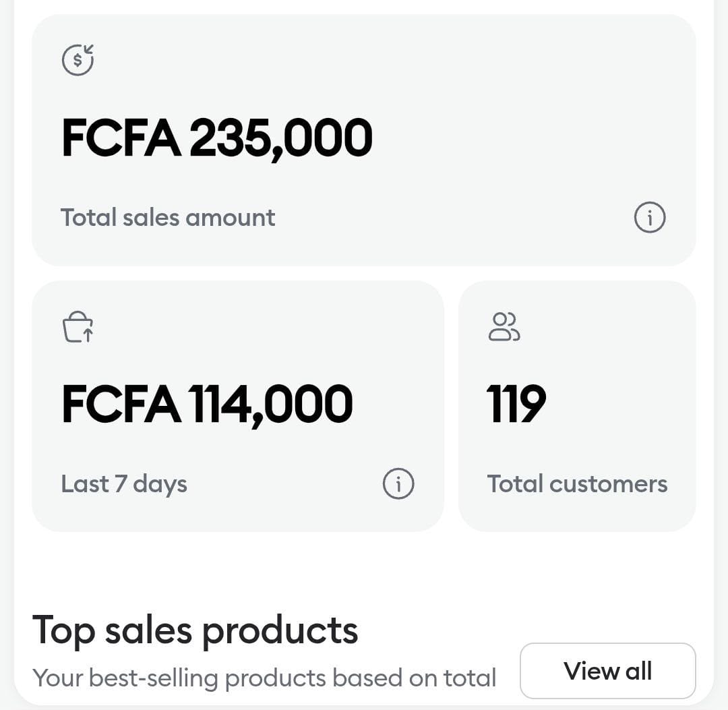Select the FCFA 114,000 figure
The height and width of the screenshot is (710, 728).
point(207,404)
